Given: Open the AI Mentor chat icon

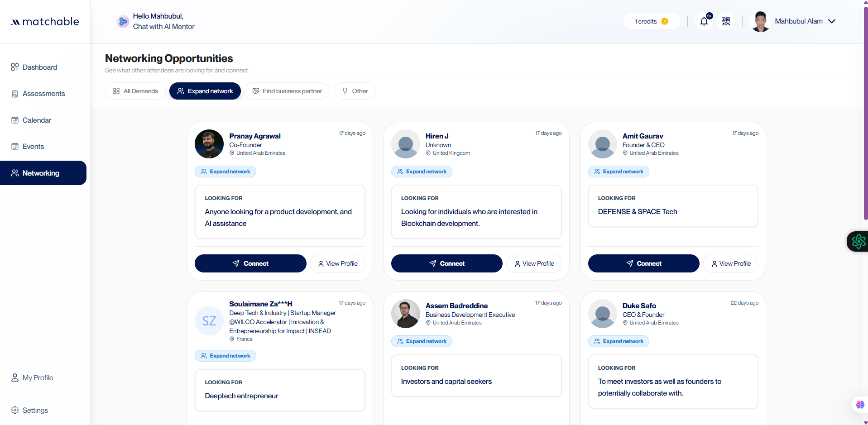Looking at the screenshot, I should coord(123,21).
